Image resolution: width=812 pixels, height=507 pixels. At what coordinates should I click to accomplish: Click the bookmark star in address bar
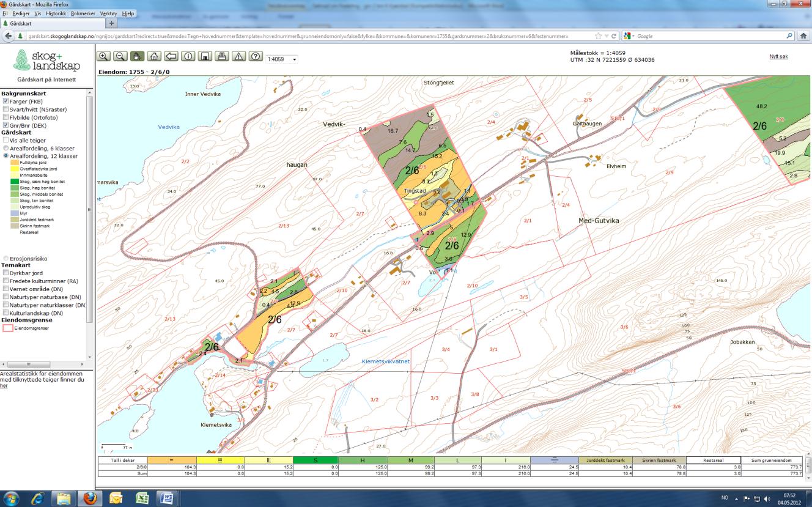598,36
